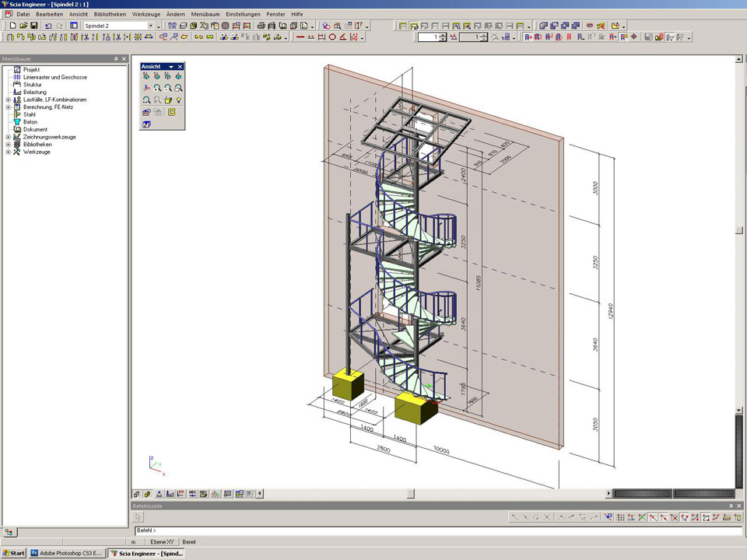Open an existing file with folder icon

pyautogui.click(x=23, y=26)
